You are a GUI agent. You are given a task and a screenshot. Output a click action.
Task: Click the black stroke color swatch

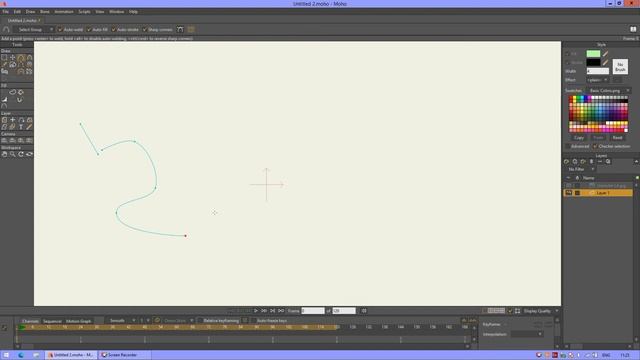593,62
